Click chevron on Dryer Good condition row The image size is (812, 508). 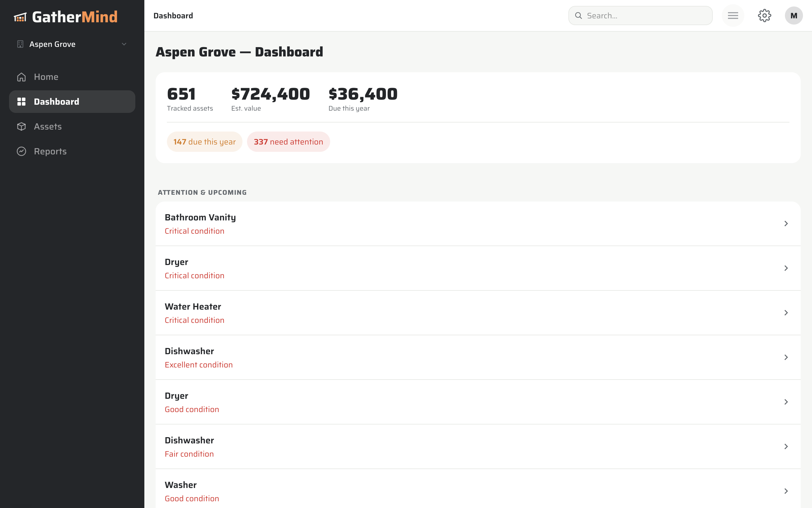tap(786, 402)
